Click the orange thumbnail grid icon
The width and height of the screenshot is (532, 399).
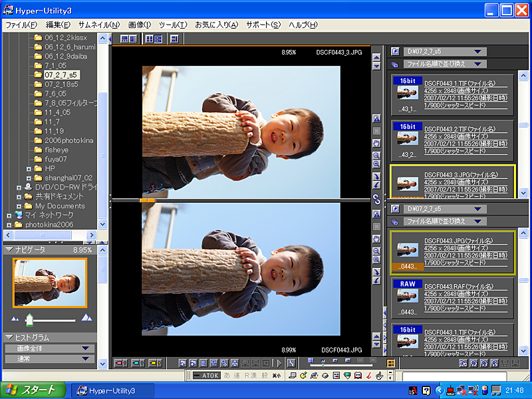[x=391, y=363]
